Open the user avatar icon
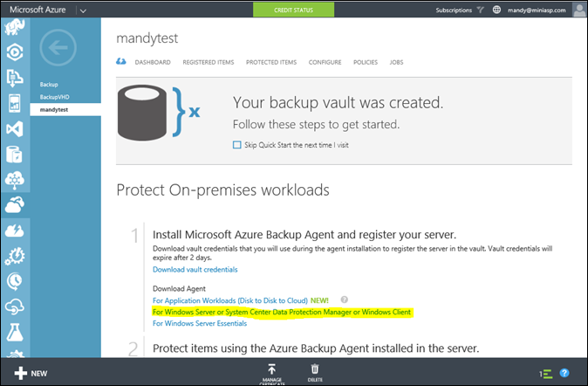 [x=579, y=10]
